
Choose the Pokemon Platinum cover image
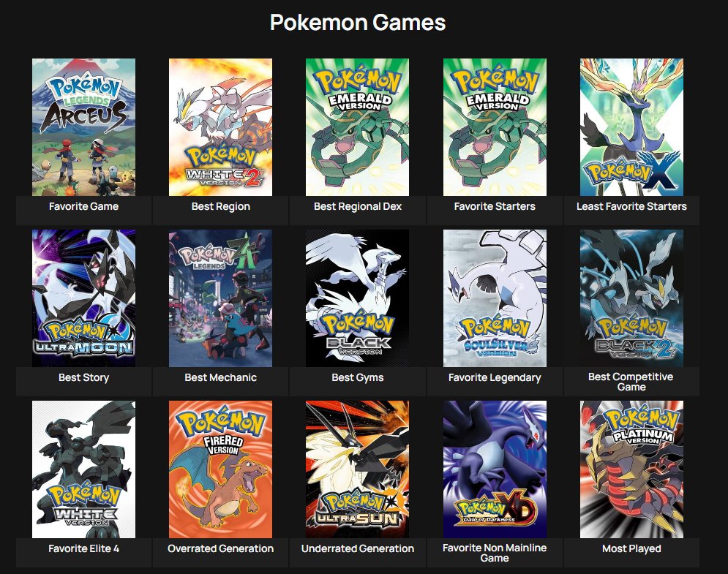point(632,469)
